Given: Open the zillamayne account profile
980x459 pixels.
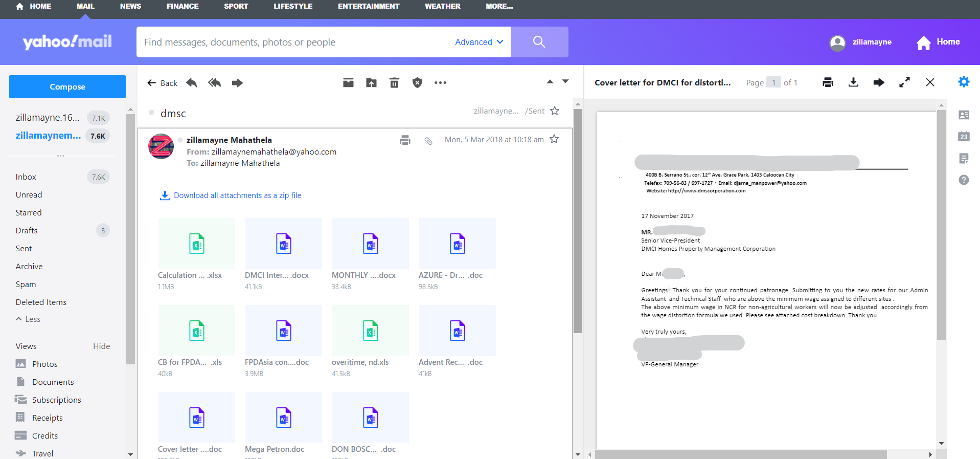Looking at the screenshot, I should [860, 42].
